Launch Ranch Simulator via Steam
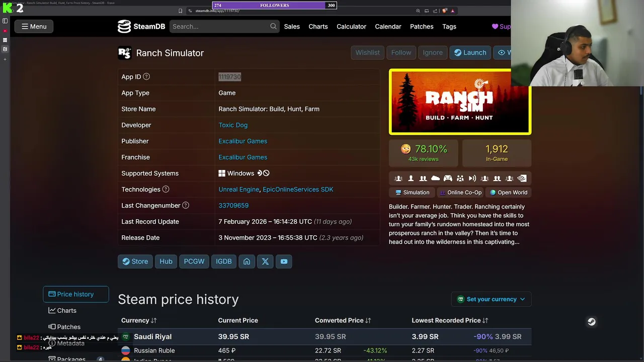This screenshot has width=644, height=362. (x=470, y=52)
